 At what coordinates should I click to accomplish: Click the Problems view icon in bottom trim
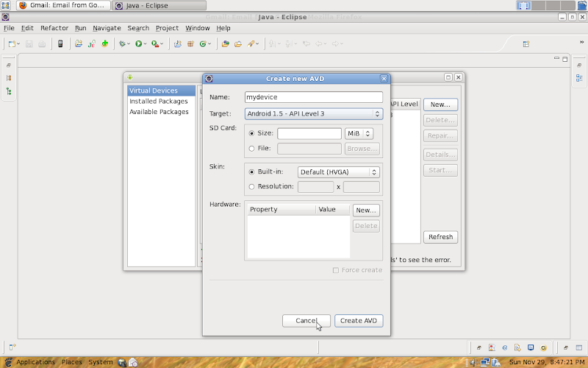coord(492,347)
